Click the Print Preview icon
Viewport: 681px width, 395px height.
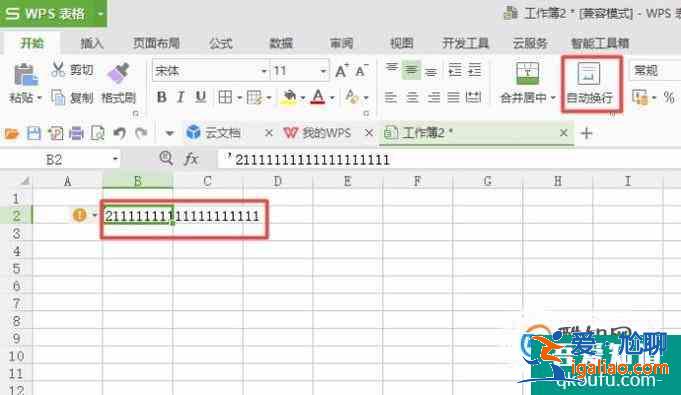click(97, 133)
